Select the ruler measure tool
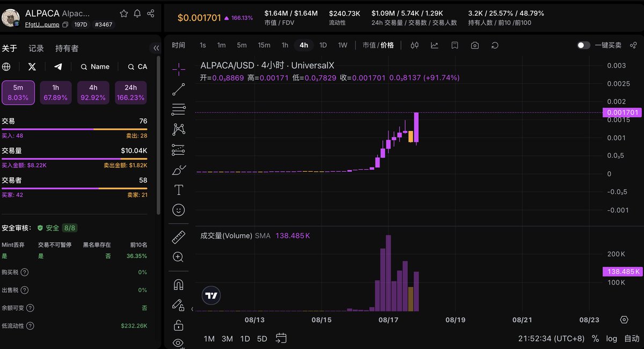 tap(178, 237)
